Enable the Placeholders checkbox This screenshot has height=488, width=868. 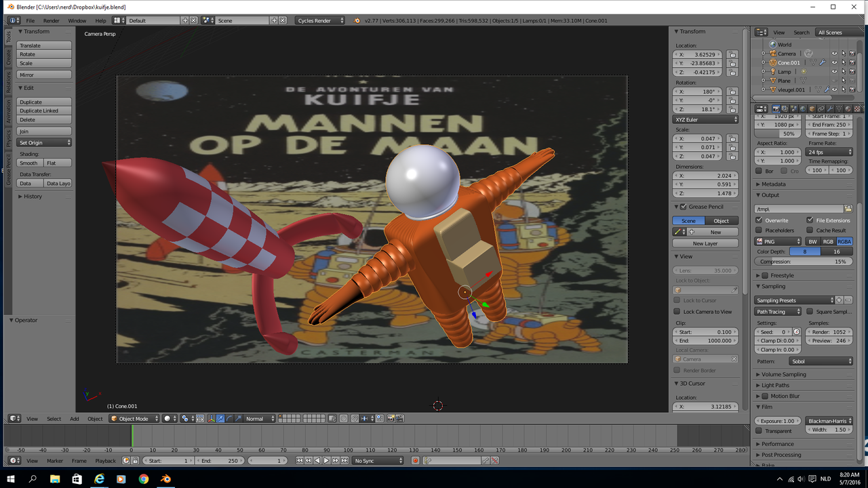[x=759, y=230]
